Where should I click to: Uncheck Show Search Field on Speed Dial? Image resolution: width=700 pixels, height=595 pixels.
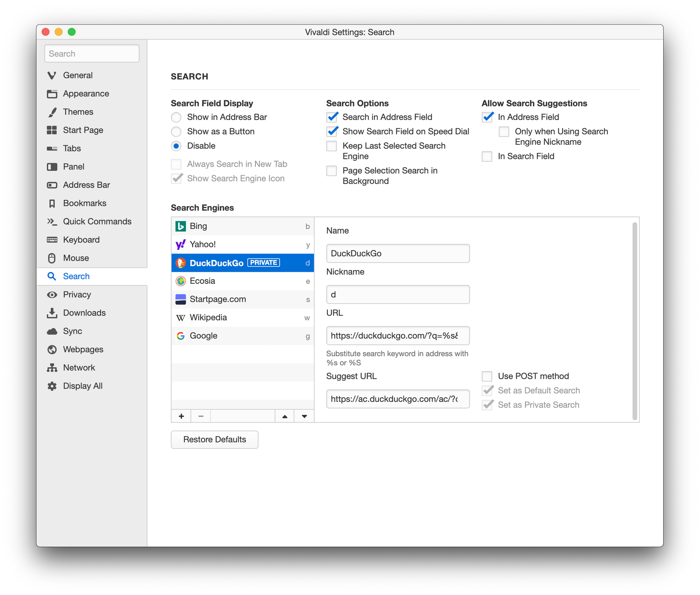pos(332,132)
